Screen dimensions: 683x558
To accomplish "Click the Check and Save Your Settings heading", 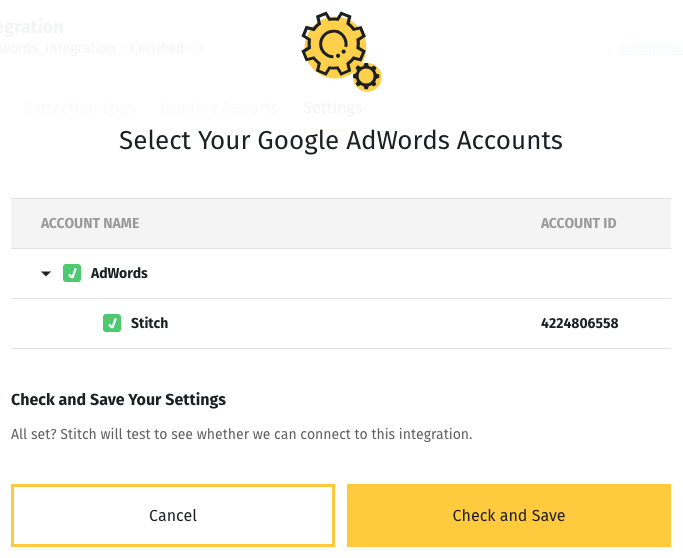I will (x=118, y=399).
